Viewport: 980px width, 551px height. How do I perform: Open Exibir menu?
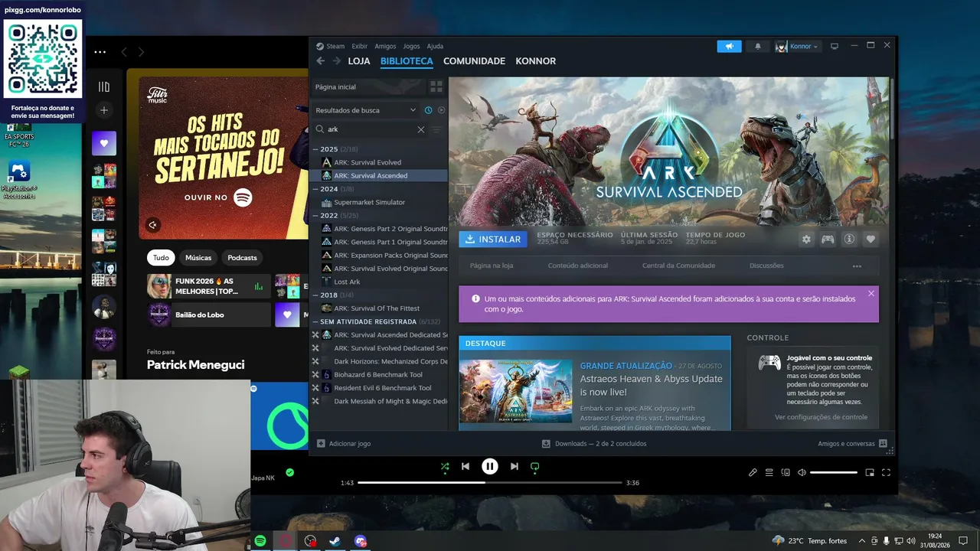coord(360,46)
